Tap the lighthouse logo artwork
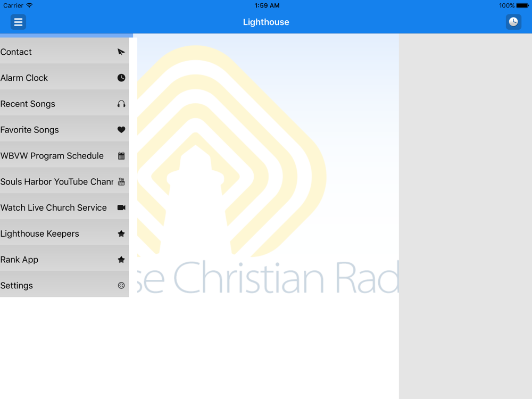The width and height of the screenshot is (532, 399). pos(232,151)
